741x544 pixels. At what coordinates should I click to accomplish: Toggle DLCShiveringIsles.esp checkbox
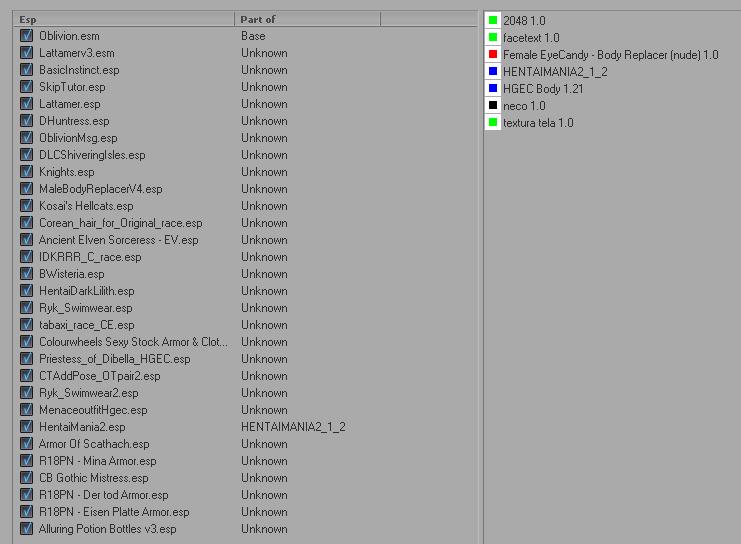point(26,155)
